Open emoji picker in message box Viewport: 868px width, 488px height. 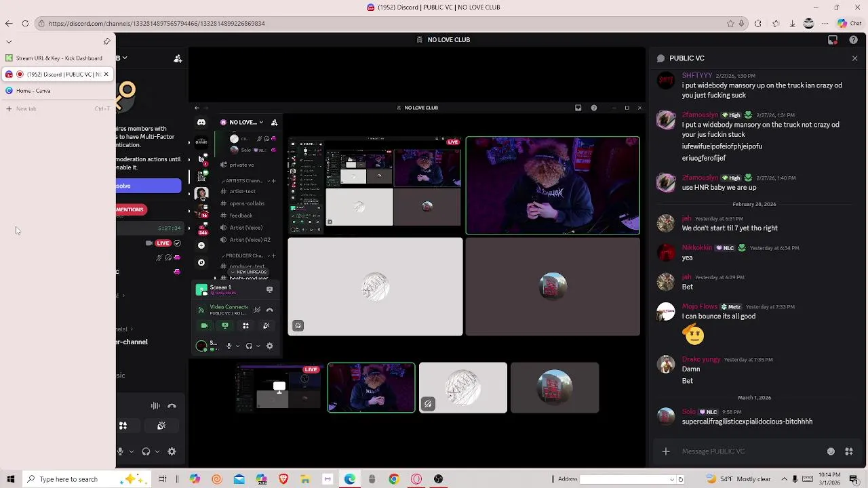click(x=831, y=451)
